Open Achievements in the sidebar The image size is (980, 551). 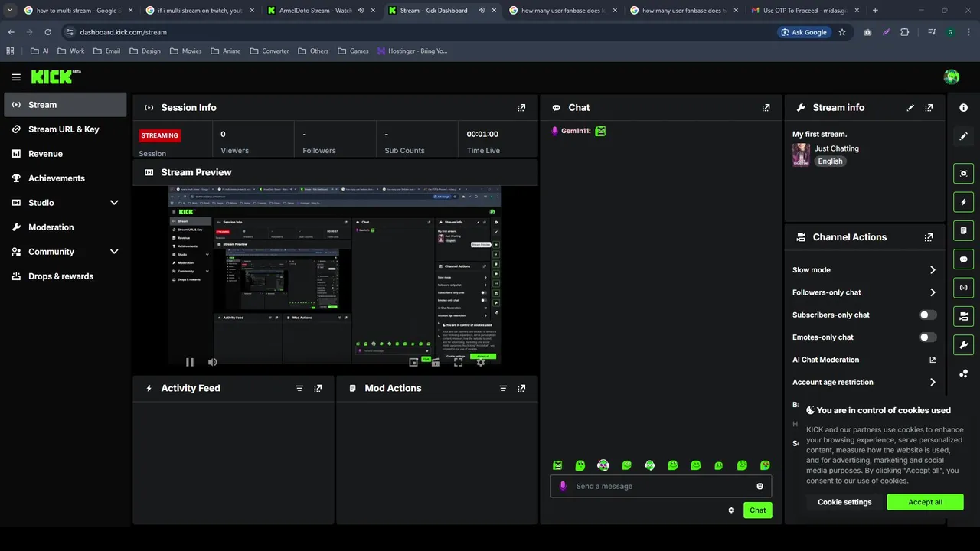[x=65, y=178]
